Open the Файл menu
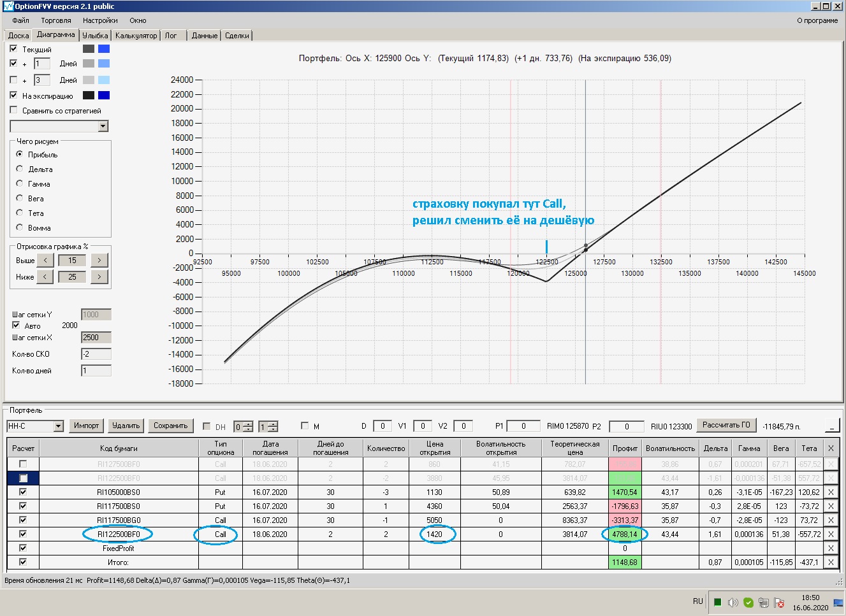 (21, 20)
